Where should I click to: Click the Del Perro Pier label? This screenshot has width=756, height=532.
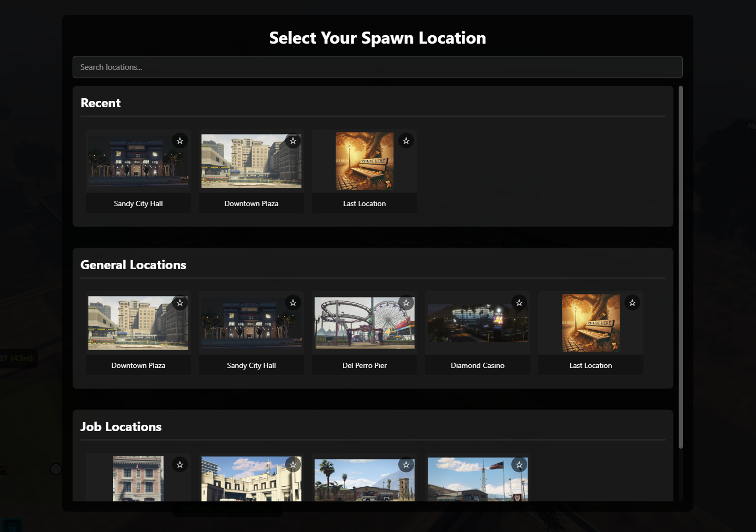(365, 365)
